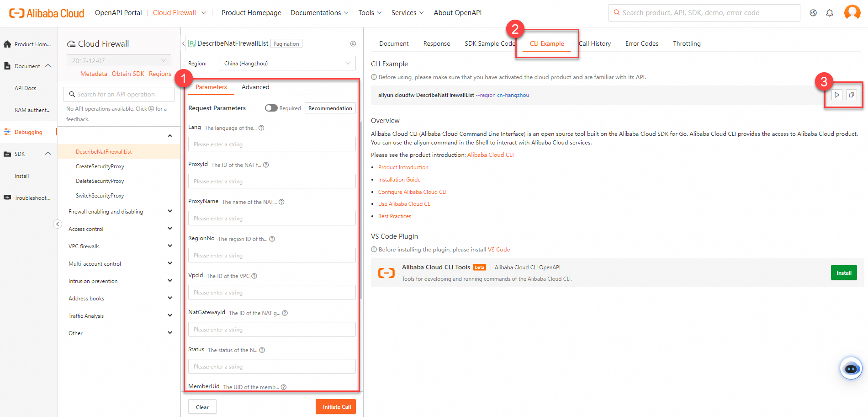Click the globe icon in header
Viewport: 868px width, 417px height.
(x=813, y=13)
